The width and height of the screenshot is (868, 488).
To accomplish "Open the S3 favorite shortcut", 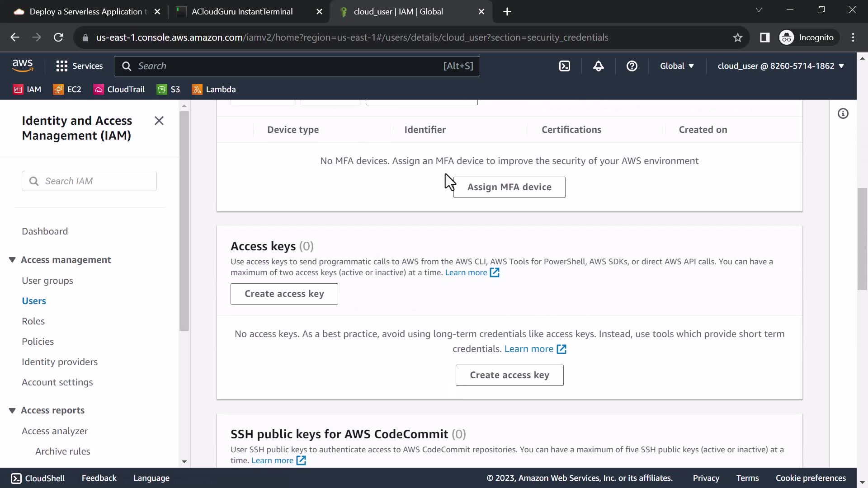I will point(168,89).
